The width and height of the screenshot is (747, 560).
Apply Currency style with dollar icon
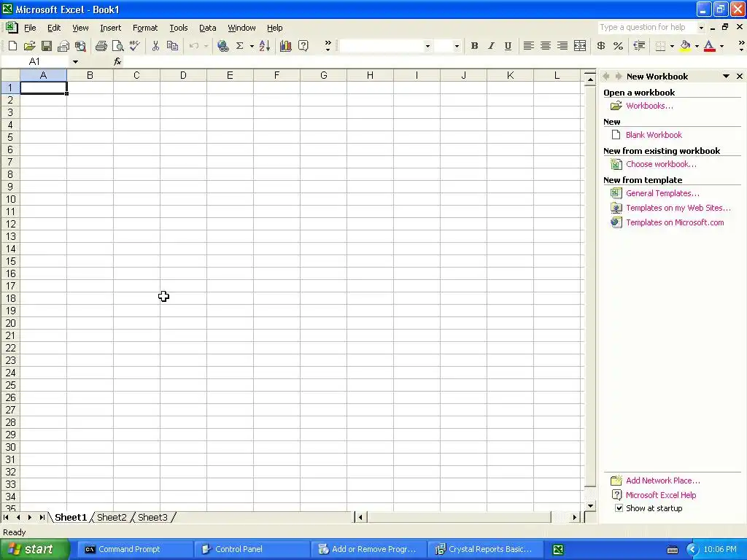pyautogui.click(x=601, y=46)
